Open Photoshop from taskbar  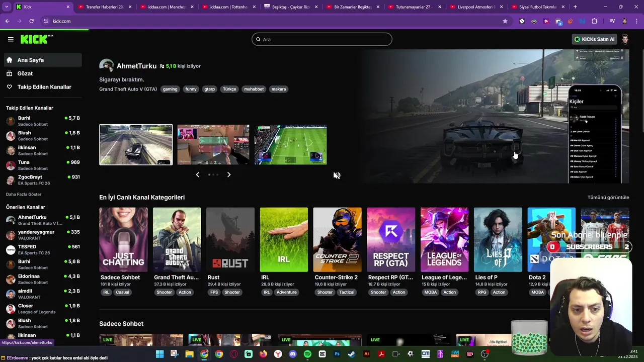pos(337,354)
